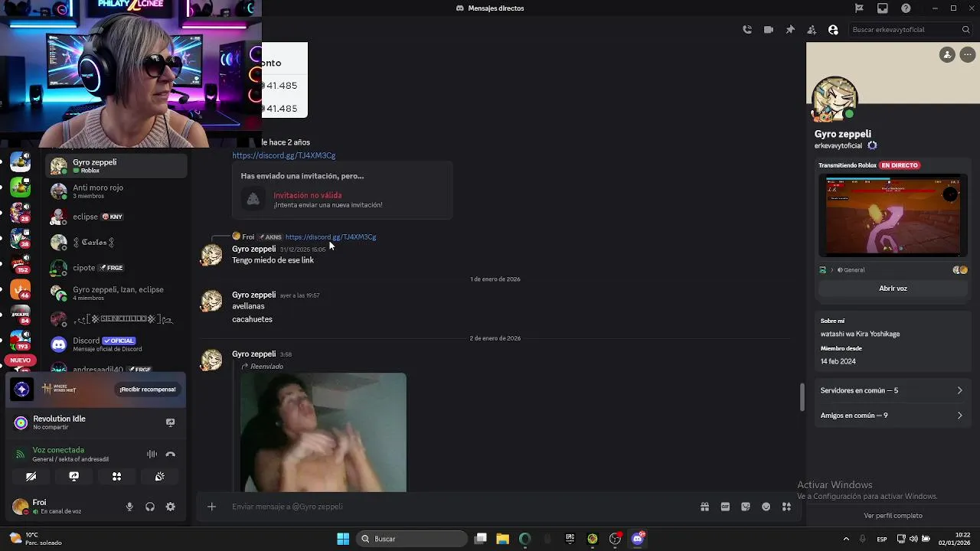Open the server icon with badge 152
980x551 pixels.
pos(21,265)
